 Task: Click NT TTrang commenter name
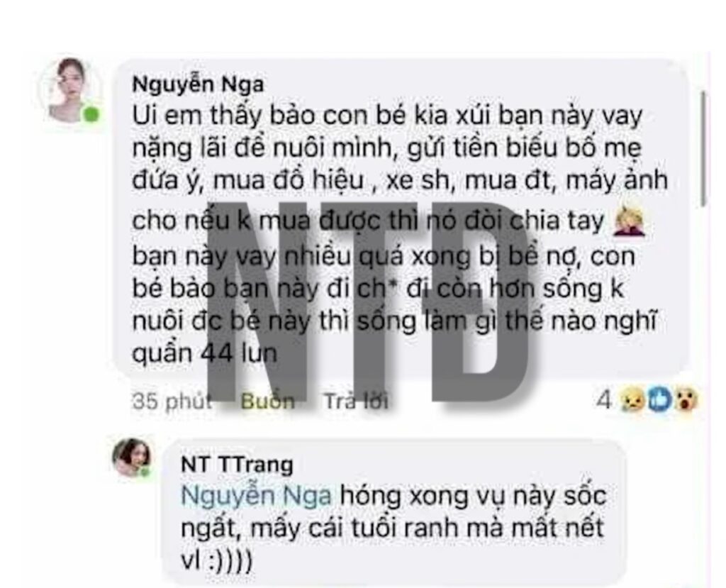point(237,464)
